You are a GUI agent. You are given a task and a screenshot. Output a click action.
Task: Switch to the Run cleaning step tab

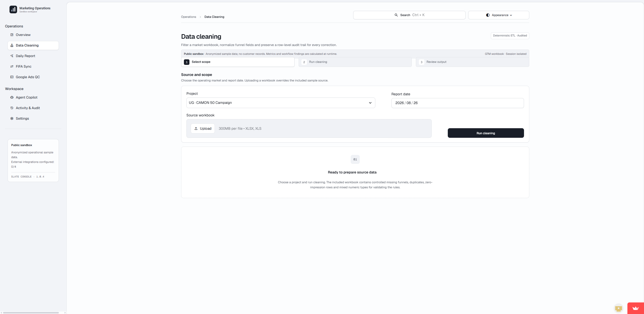(x=355, y=62)
